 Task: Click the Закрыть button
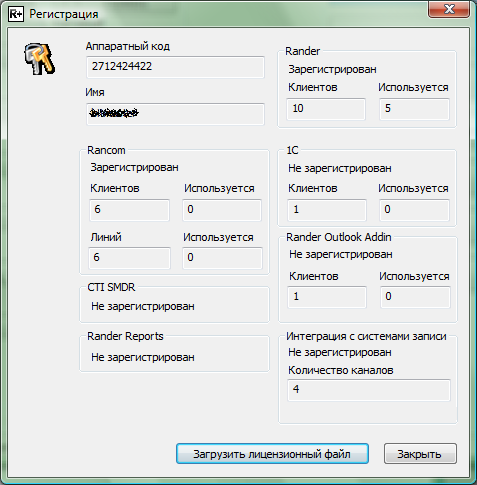(420, 453)
